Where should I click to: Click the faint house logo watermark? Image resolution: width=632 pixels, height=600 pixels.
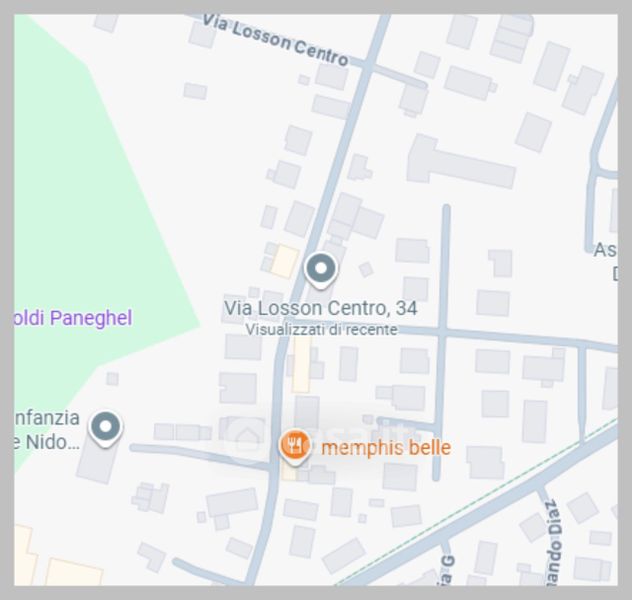coord(248,439)
